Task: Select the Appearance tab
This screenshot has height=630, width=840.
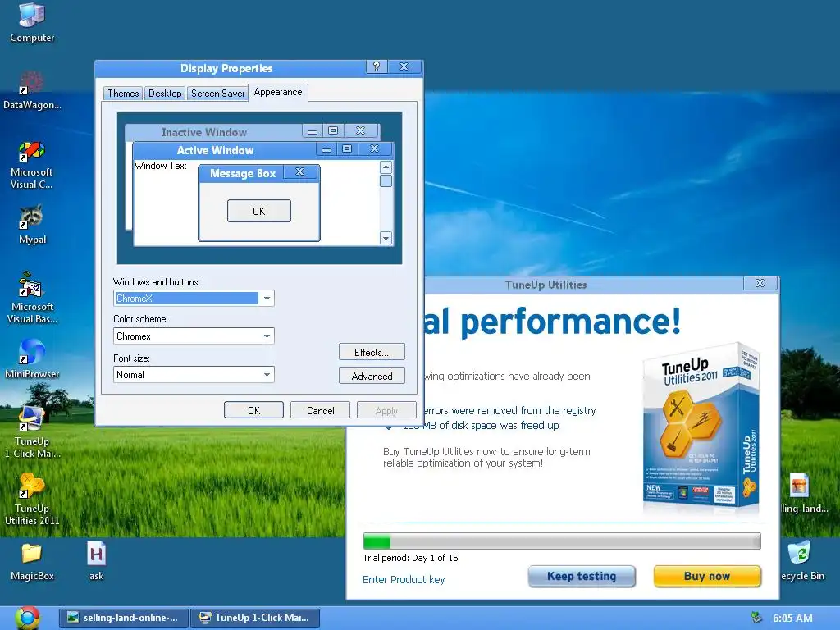Action: pyautogui.click(x=278, y=92)
